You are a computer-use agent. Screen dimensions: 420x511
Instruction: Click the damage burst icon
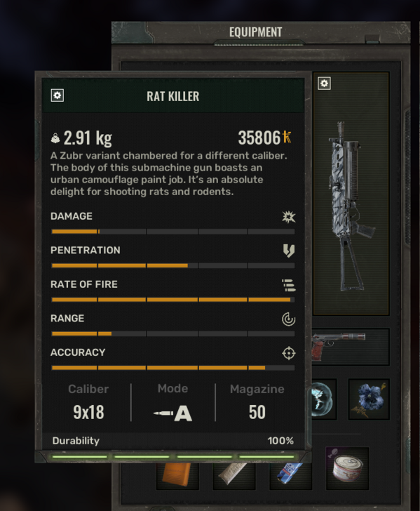tap(288, 217)
